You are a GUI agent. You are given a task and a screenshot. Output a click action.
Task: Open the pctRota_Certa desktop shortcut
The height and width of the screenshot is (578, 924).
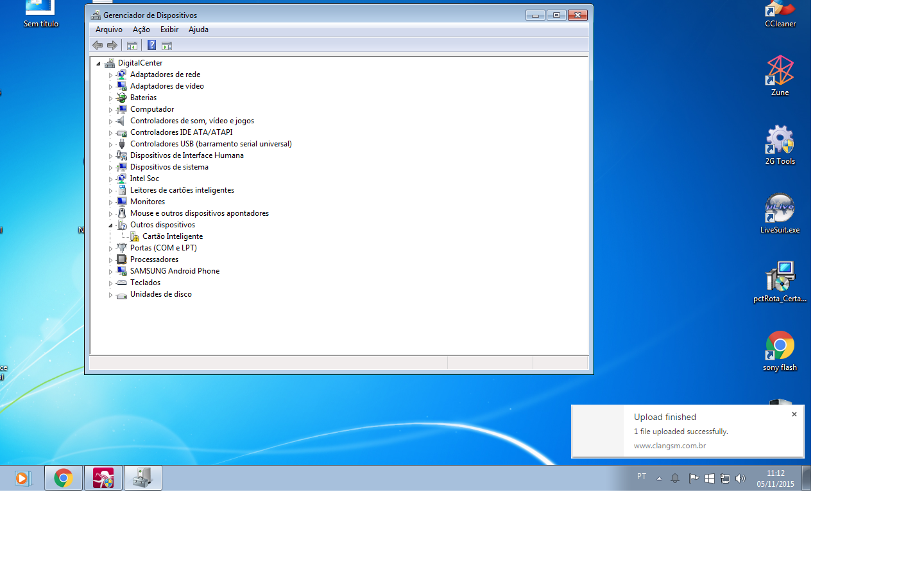[x=780, y=283]
